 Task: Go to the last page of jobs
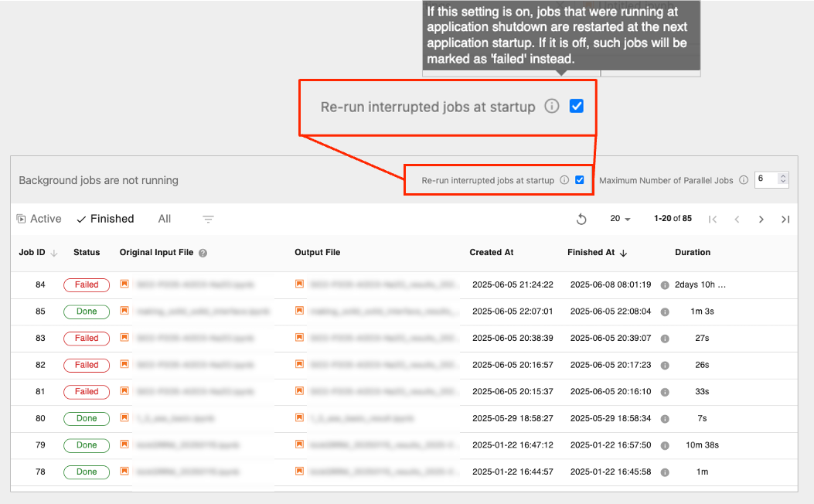pyautogui.click(x=785, y=220)
